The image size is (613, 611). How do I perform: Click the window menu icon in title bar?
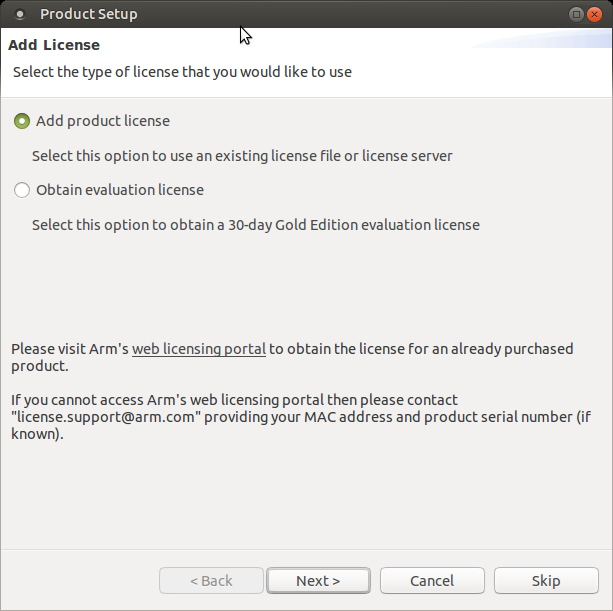[19, 15]
